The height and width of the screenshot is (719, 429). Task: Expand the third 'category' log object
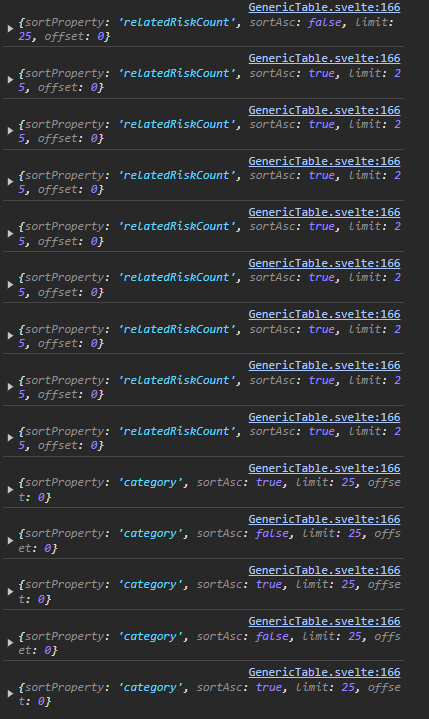(x=10, y=592)
